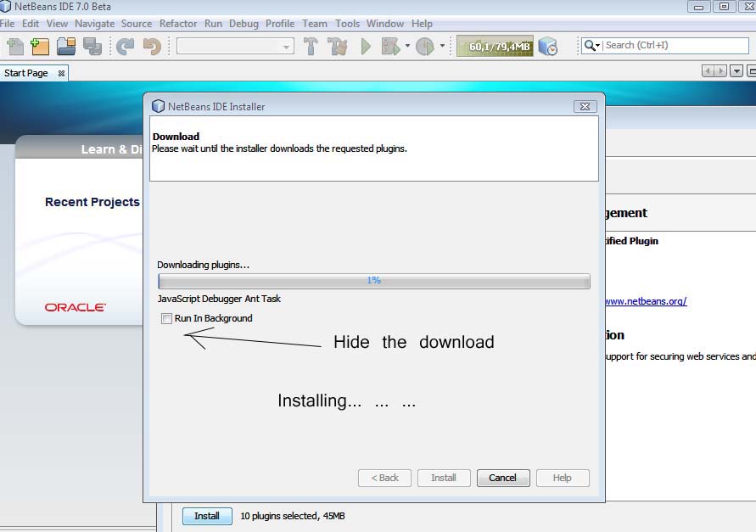Open the Window menu
Screen dimensions: 756x532
pos(384,24)
